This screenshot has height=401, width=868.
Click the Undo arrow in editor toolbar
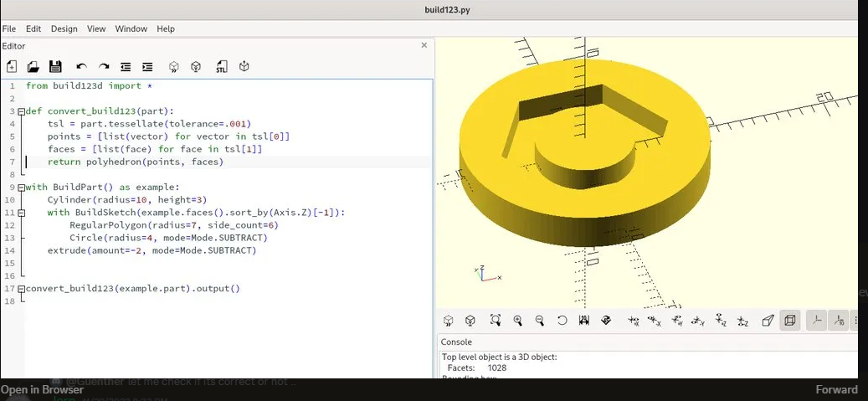pyautogui.click(x=81, y=66)
